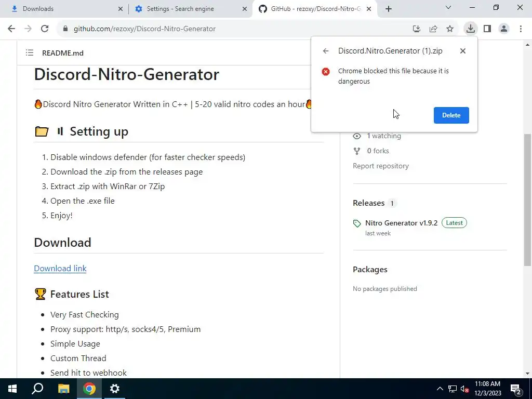Open Windows taskbar search
Image resolution: width=532 pixels, height=399 pixels.
pyautogui.click(x=37, y=389)
